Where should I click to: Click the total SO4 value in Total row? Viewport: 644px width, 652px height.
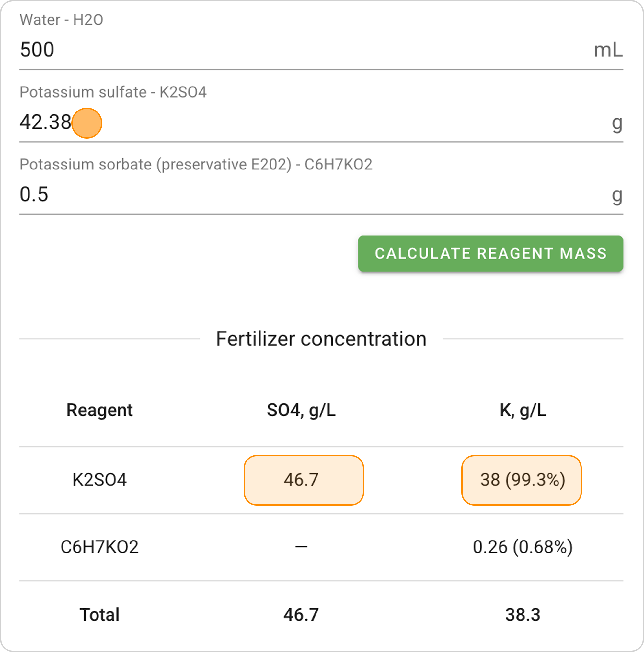(x=301, y=614)
